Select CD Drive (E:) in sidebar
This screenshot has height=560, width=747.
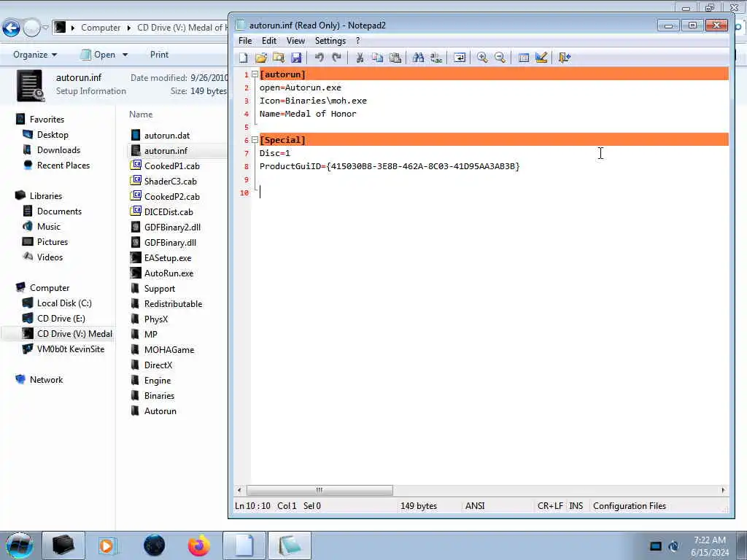coord(61,319)
